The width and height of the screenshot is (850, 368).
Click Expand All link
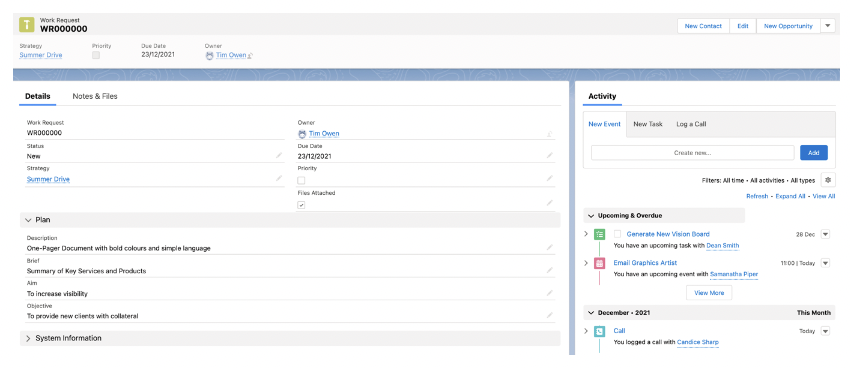[790, 196]
